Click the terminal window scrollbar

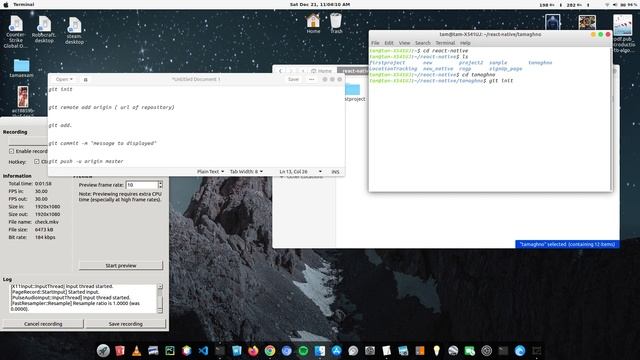click(x=611, y=119)
